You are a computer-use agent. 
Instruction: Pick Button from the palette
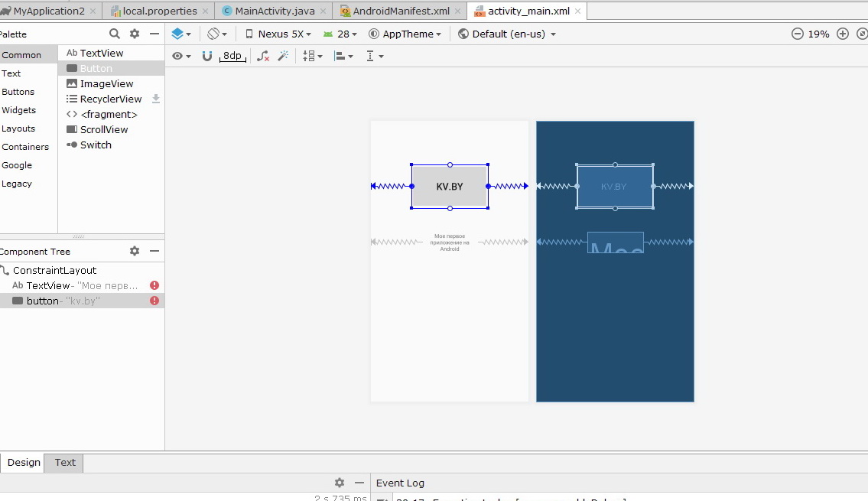coord(111,68)
